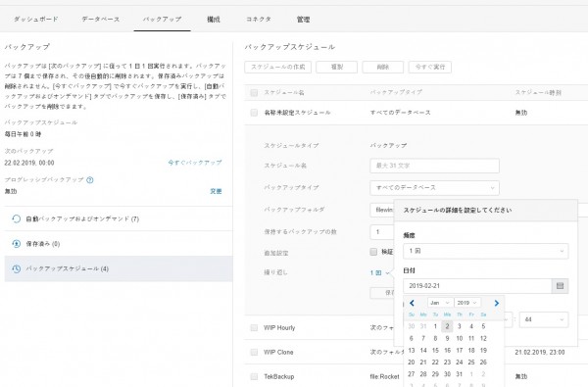The width and height of the screenshot is (588, 387).
Task: Switch to the データベース tab
Action: coord(101,20)
